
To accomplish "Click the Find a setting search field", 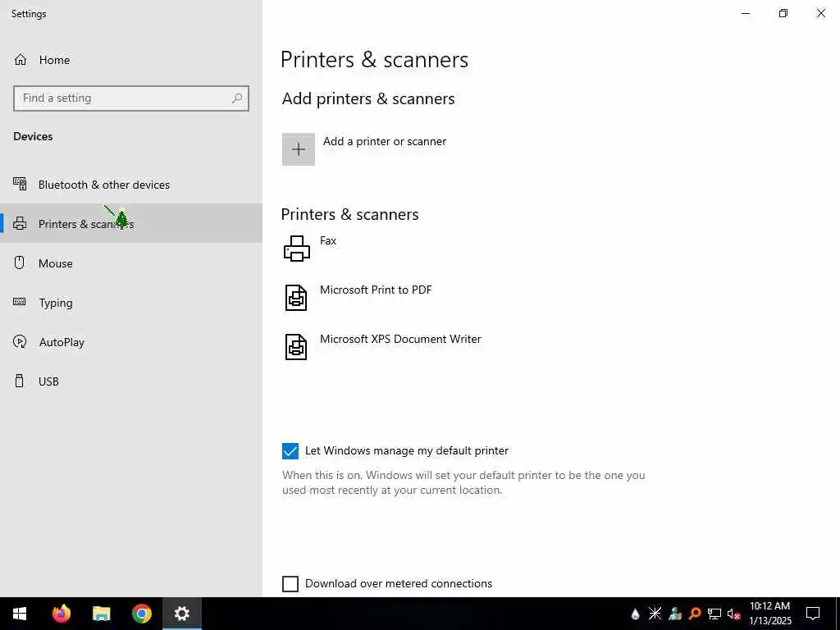I will point(131,98).
